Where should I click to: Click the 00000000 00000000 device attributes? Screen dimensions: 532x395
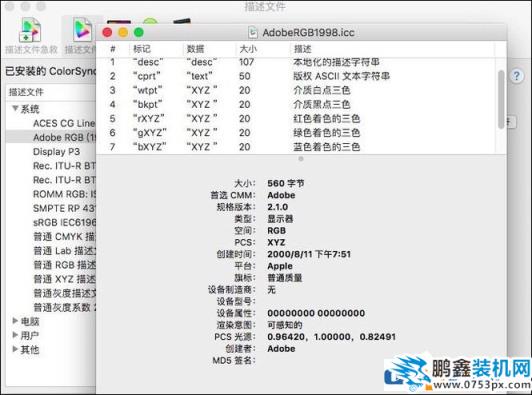coord(316,313)
